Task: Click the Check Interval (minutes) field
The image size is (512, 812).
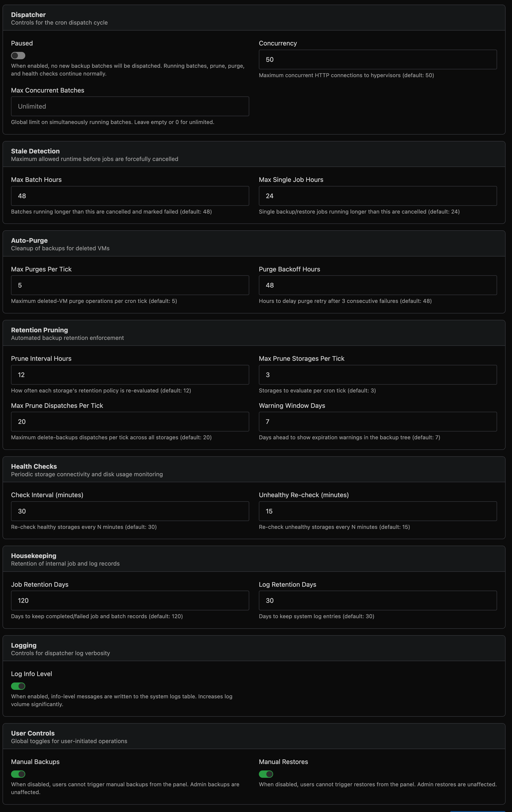Action: 130,511
